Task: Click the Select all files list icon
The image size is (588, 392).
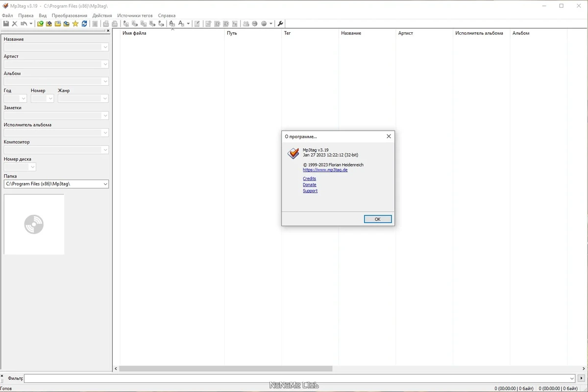Action: pos(95,23)
